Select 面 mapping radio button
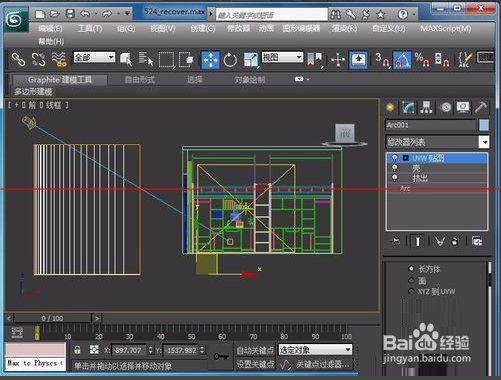This screenshot has height=380, width=501. 411,280
